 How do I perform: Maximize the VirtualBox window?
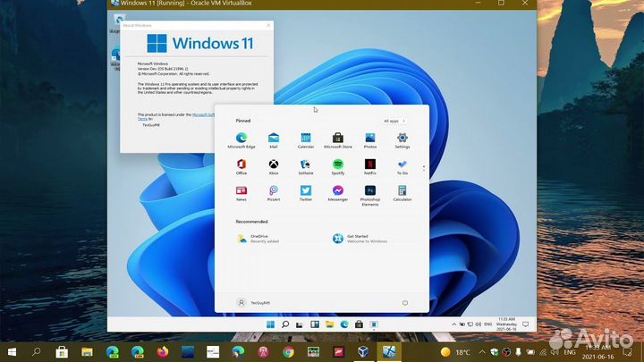pos(501,4)
